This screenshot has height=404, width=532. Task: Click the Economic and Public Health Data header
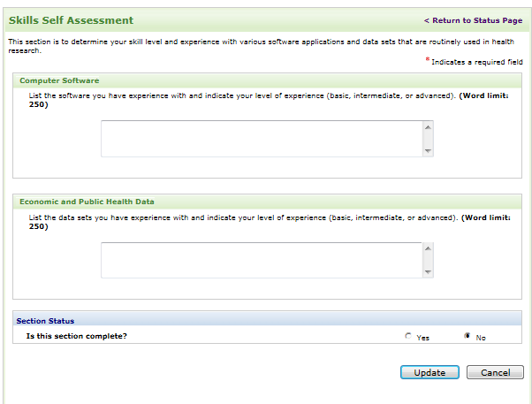(x=87, y=202)
